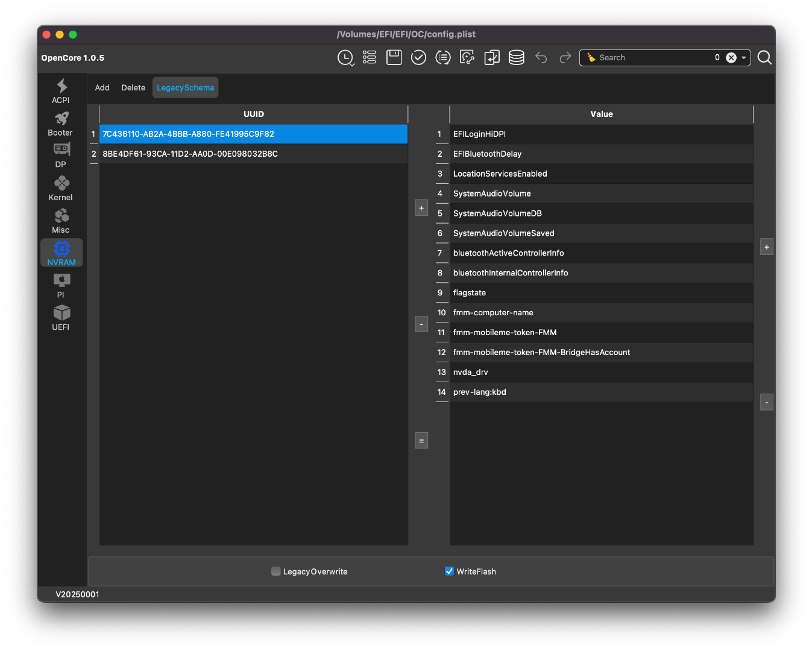Screen dimensions: 812x651
Task: Switch to the Delete tab
Action: click(x=133, y=88)
